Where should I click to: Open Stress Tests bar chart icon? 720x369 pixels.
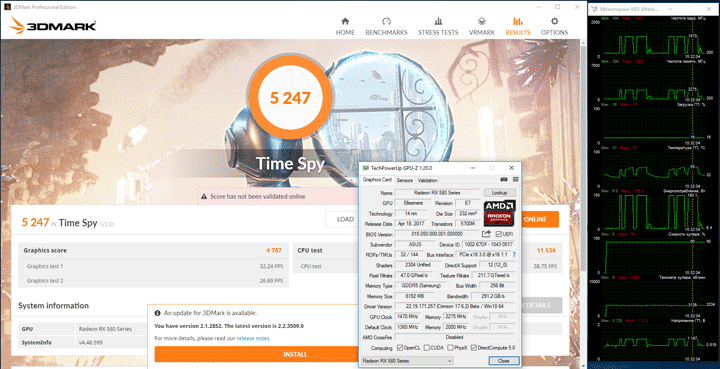click(x=438, y=22)
